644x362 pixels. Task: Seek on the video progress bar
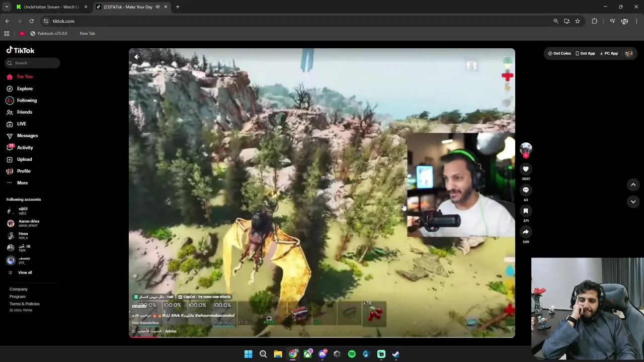coord(322,336)
